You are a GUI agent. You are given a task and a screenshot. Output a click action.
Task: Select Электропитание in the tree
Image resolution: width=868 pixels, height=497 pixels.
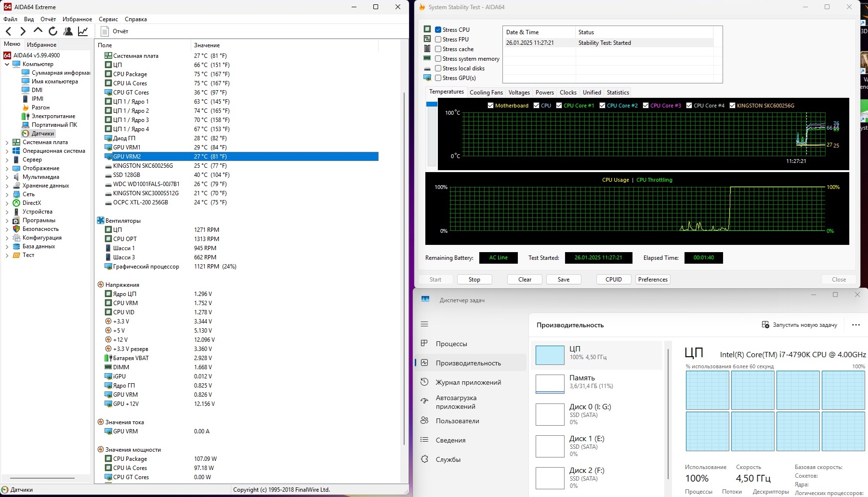click(49, 116)
